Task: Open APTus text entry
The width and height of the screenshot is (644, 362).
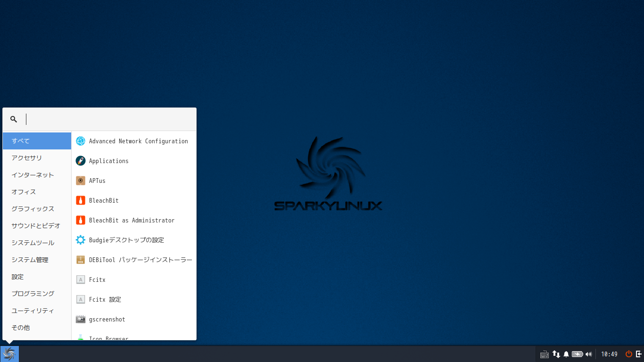Action: pos(97,181)
